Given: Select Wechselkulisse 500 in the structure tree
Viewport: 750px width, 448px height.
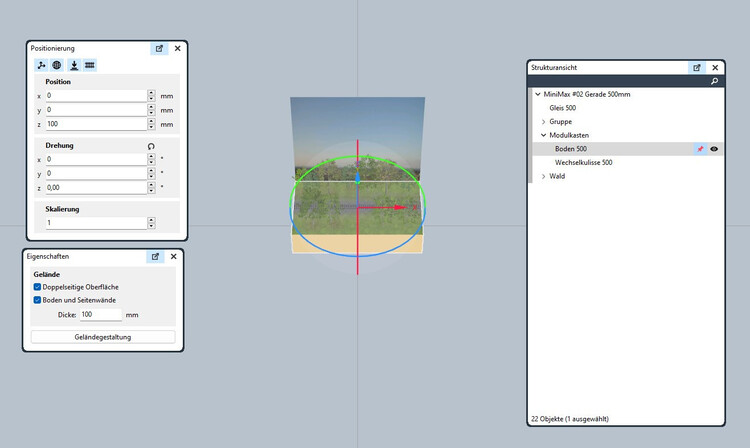Looking at the screenshot, I should pyautogui.click(x=583, y=162).
